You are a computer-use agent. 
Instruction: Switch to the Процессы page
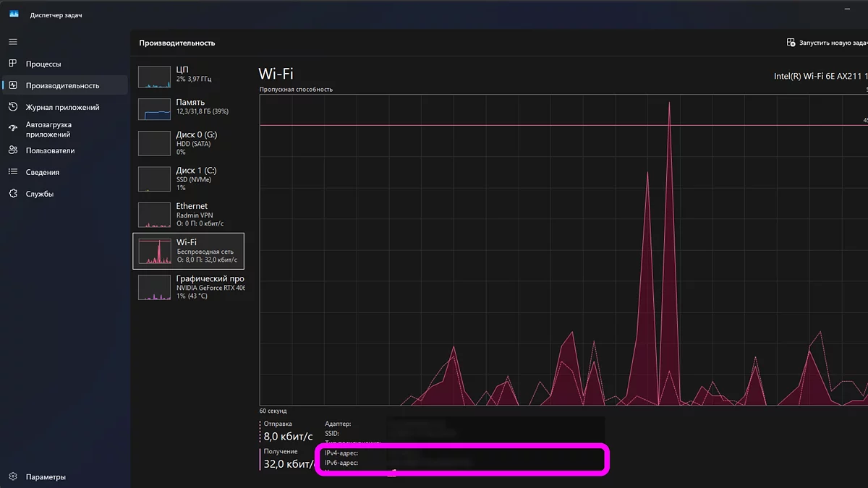(x=43, y=64)
